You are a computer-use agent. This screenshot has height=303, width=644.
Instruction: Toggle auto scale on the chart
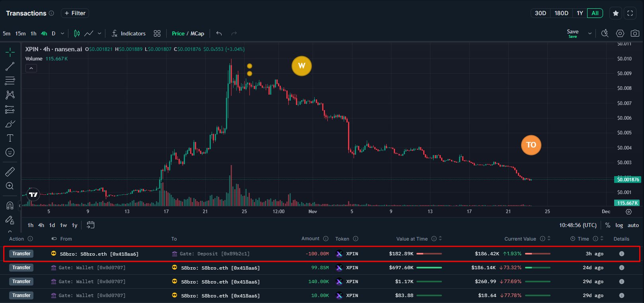tap(633, 225)
